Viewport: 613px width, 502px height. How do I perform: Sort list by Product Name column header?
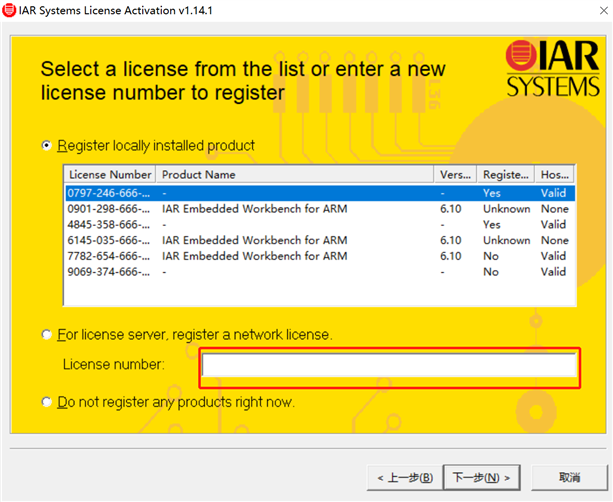(x=295, y=174)
